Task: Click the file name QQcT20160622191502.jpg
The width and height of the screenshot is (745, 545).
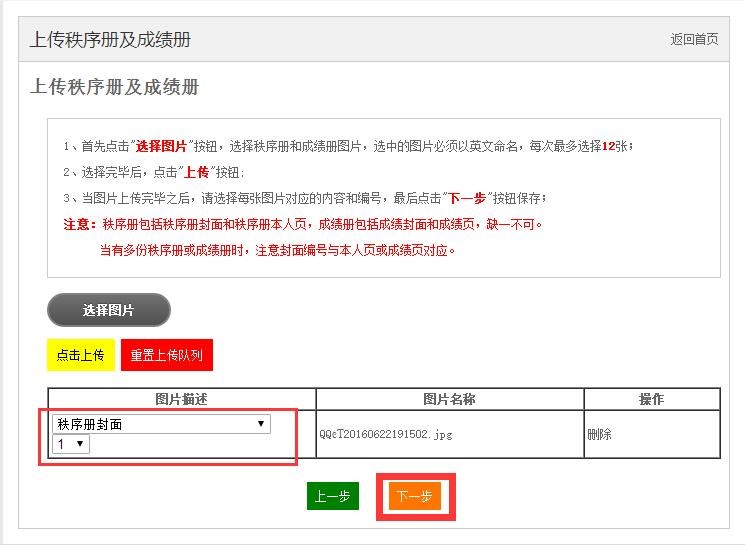Action: pyautogui.click(x=385, y=435)
